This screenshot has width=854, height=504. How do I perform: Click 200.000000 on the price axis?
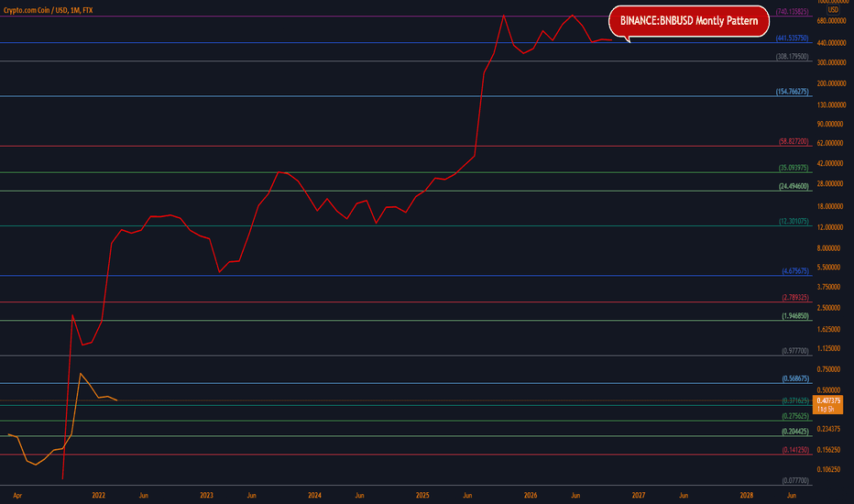832,83
